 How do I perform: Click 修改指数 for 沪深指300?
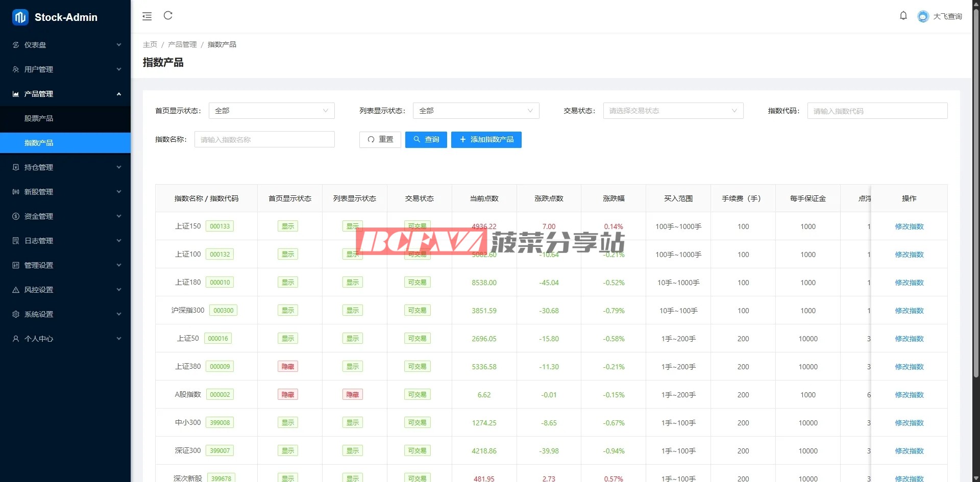click(909, 311)
